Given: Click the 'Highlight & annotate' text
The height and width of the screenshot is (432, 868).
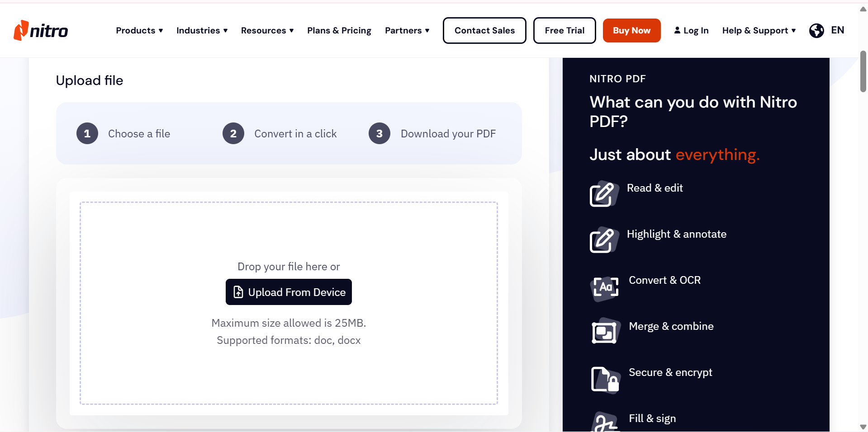Looking at the screenshot, I should tap(677, 234).
